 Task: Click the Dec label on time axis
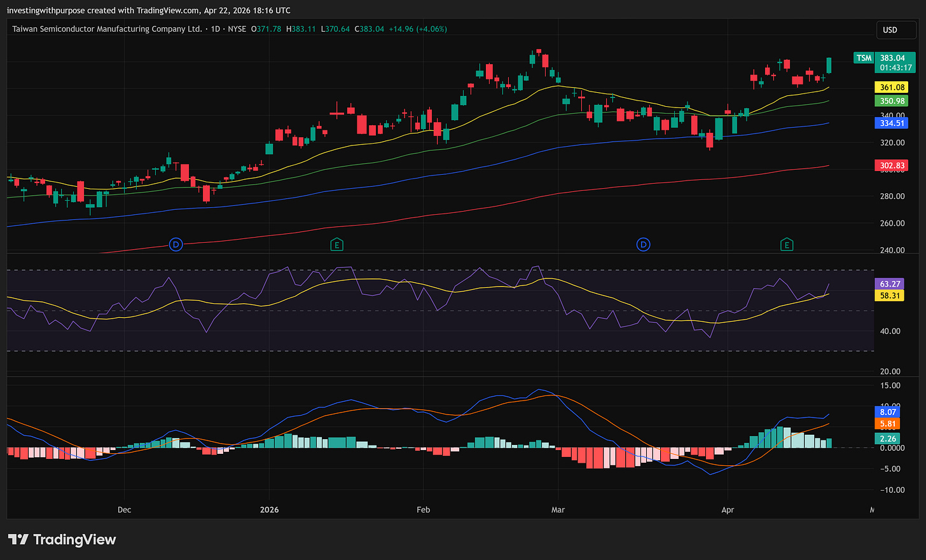[124, 510]
